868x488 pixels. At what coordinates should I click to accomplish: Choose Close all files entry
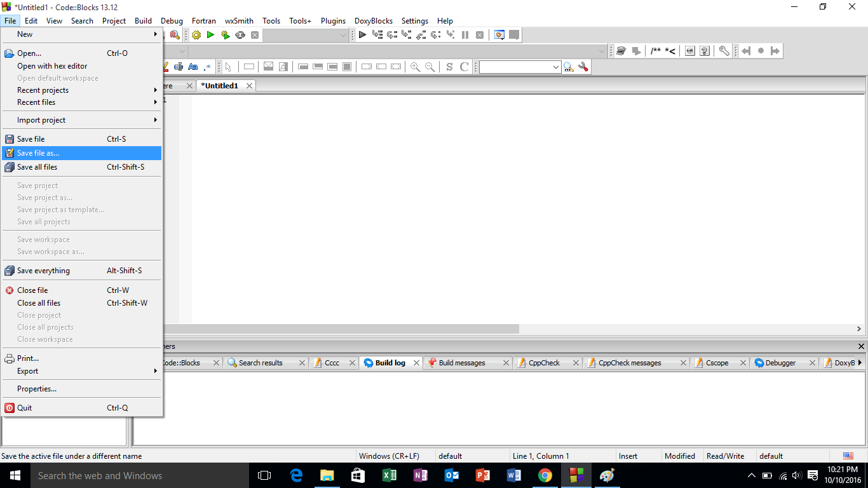[x=81, y=303]
